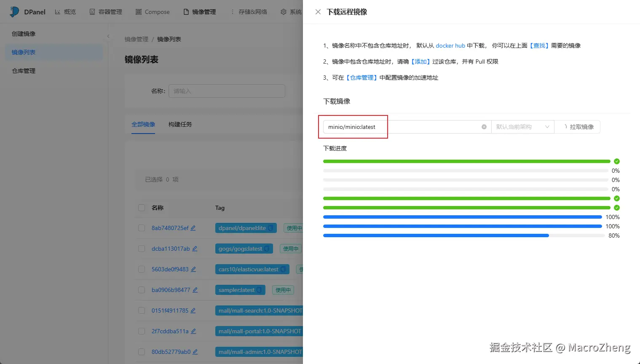The width and height of the screenshot is (640, 364).
Task: Check the box for image 2f7cddba511a
Action: tap(142, 331)
